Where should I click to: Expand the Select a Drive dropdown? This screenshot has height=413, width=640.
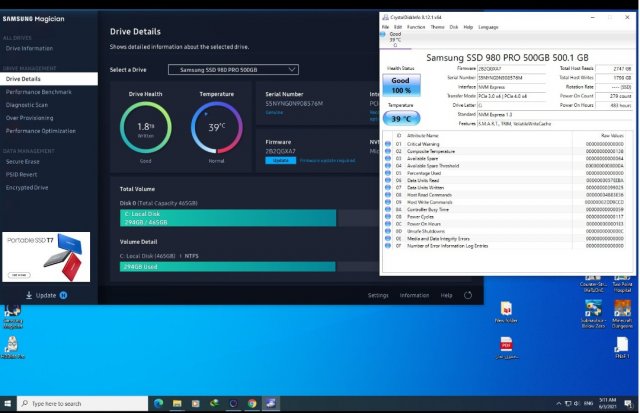coord(232,69)
